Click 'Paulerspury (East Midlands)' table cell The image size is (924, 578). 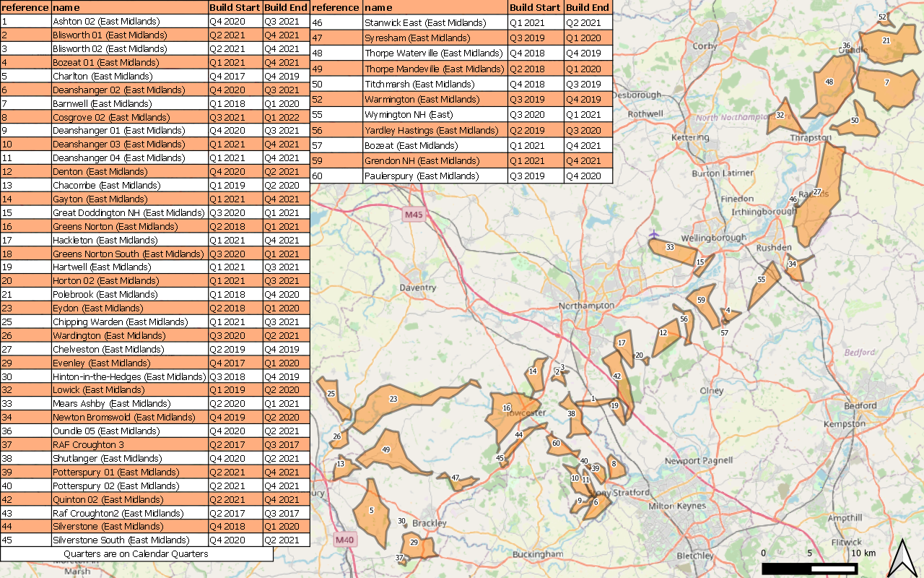[435, 176]
